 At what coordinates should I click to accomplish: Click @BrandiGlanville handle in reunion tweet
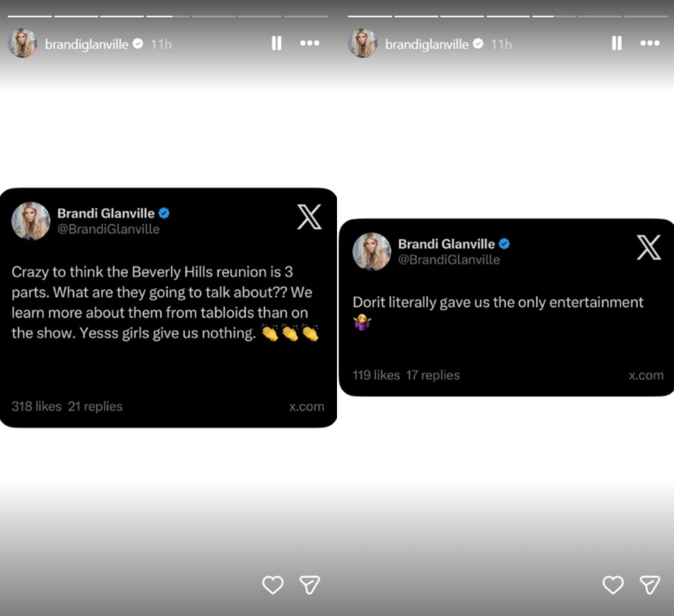pos(108,229)
